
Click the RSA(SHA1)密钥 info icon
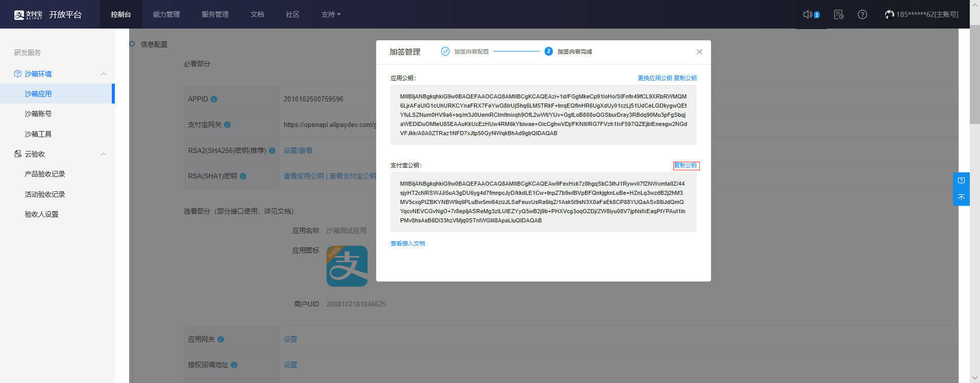(x=243, y=176)
